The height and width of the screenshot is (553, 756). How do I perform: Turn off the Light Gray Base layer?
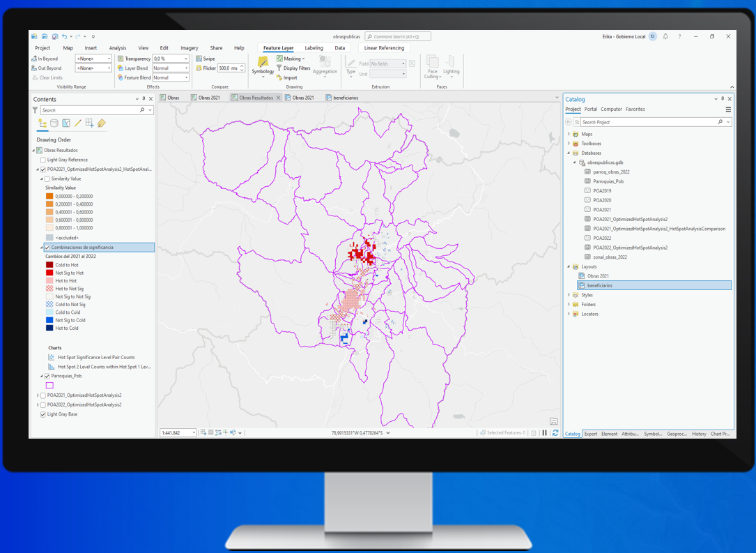click(x=43, y=414)
